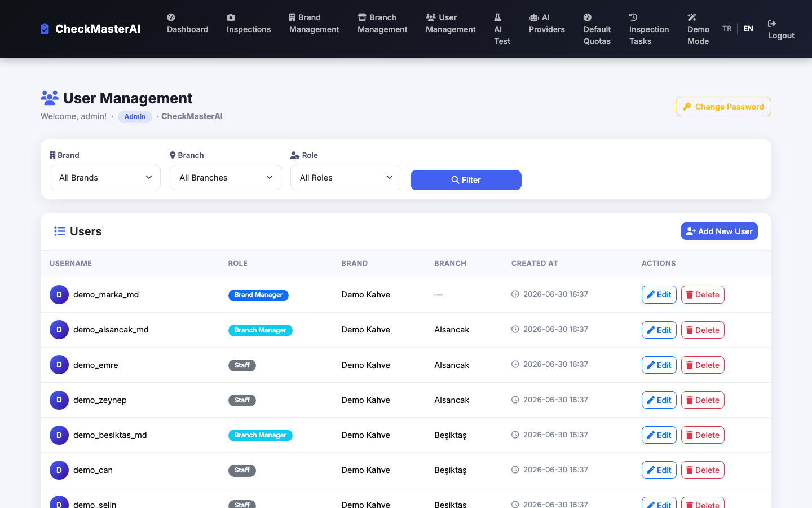This screenshot has height=508, width=812.
Task: Click the Staff badge for demo_zeynep
Action: 242,400
